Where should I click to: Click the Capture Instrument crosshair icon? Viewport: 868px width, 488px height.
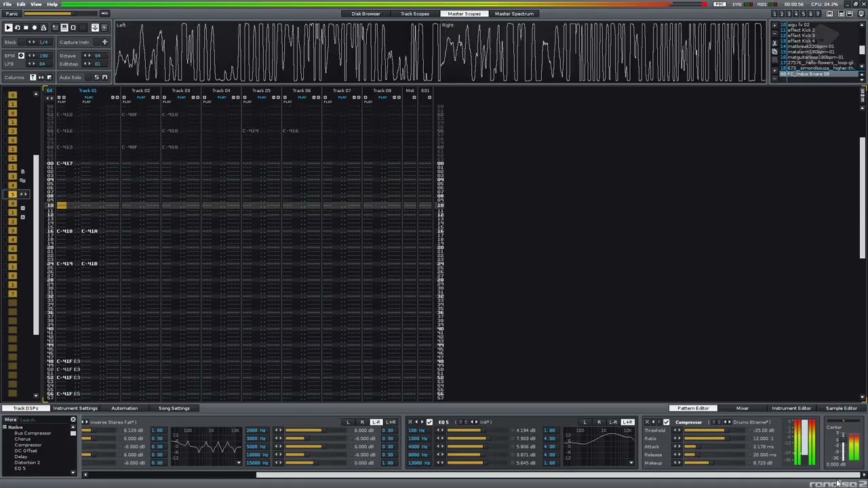coord(104,42)
